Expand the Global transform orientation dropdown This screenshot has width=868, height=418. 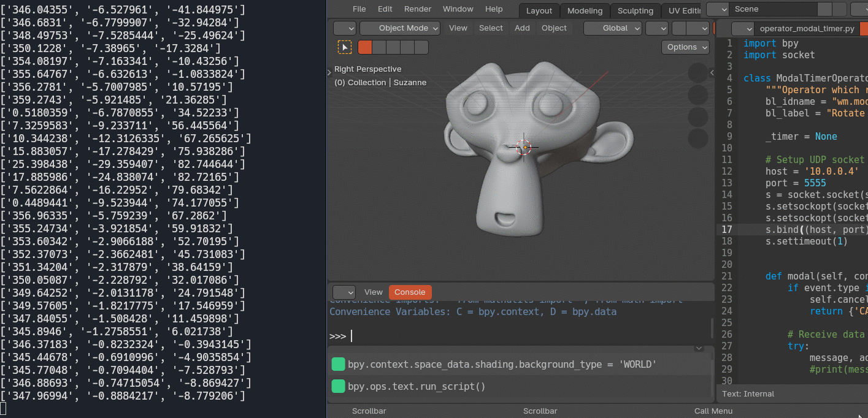click(x=612, y=28)
